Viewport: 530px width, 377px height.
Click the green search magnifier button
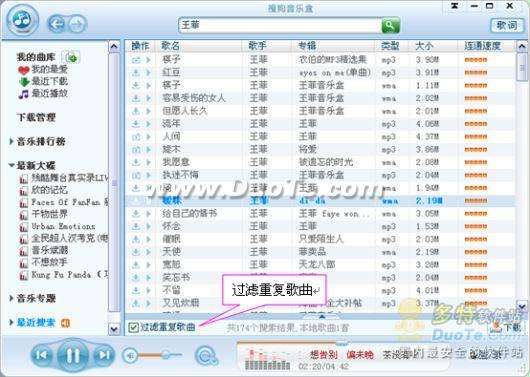point(390,25)
